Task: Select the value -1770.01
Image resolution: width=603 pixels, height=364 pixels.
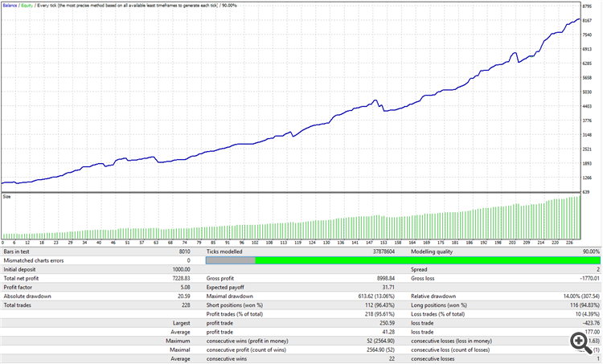Action: point(589,278)
